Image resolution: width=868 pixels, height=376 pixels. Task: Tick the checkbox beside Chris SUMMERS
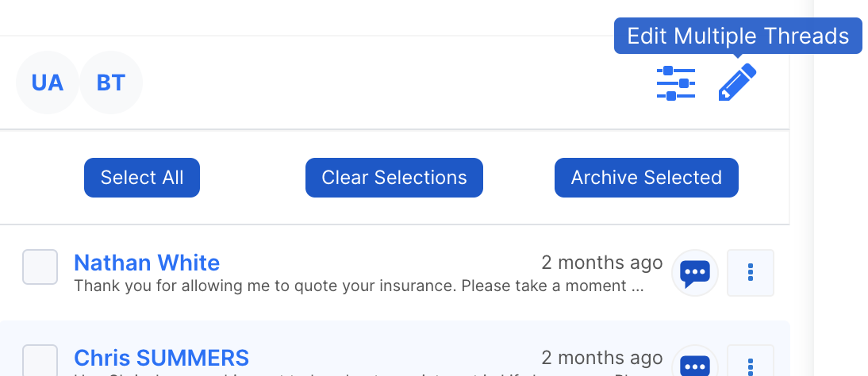(40, 361)
